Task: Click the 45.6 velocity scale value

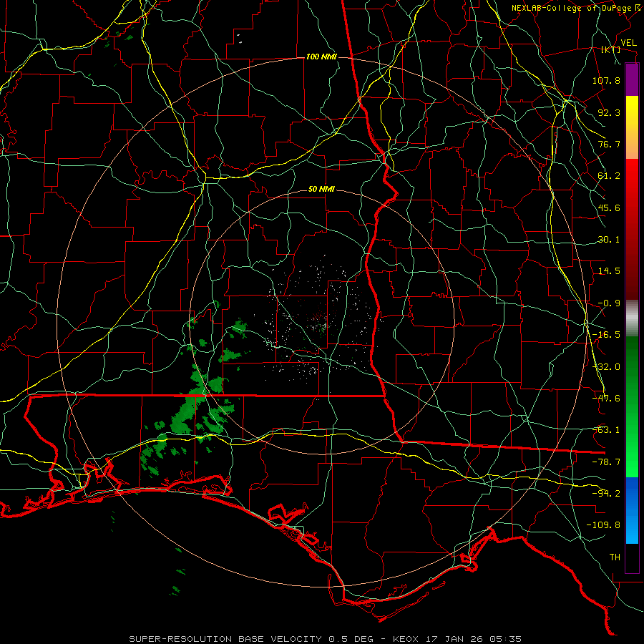Action: coord(609,208)
